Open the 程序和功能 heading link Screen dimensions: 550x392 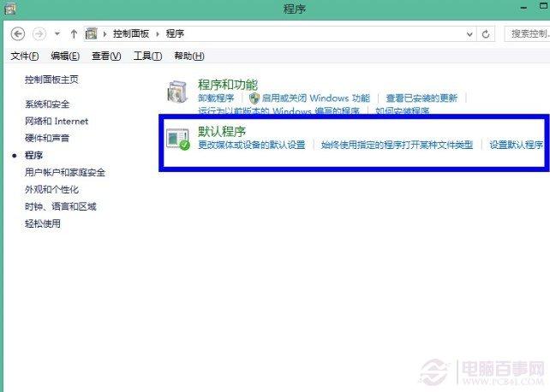(x=228, y=85)
